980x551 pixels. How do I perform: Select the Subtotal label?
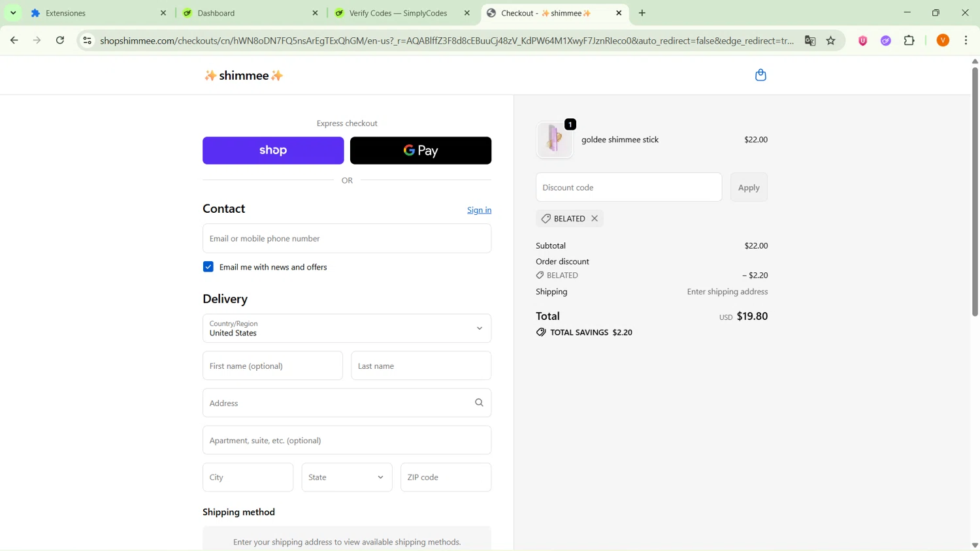tap(551, 246)
